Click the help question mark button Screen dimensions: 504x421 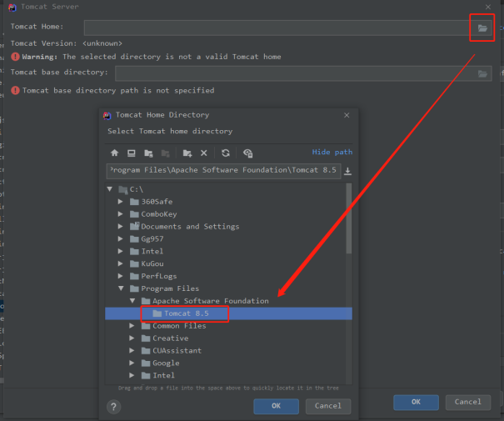click(113, 407)
